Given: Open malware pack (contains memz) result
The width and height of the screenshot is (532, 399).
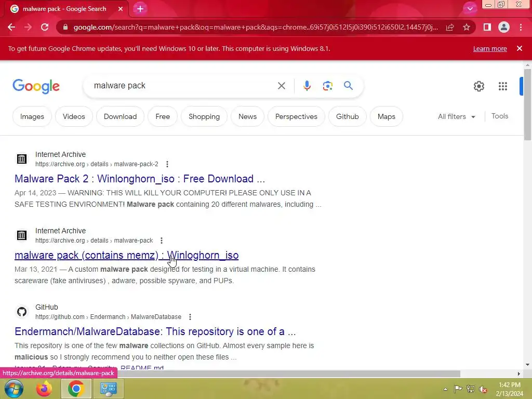Looking at the screenshot, I should [x=126, y=255].
